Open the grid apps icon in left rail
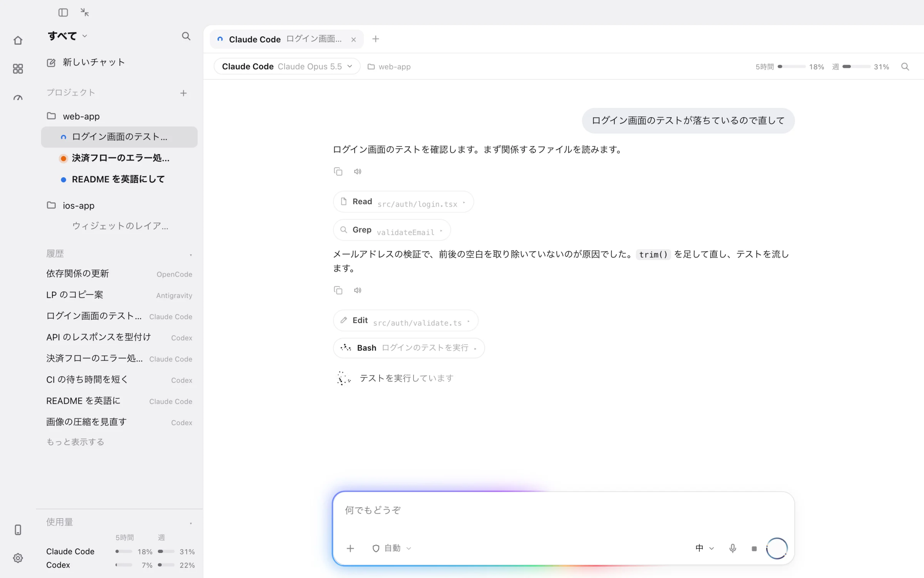 (x=18, y=69)
